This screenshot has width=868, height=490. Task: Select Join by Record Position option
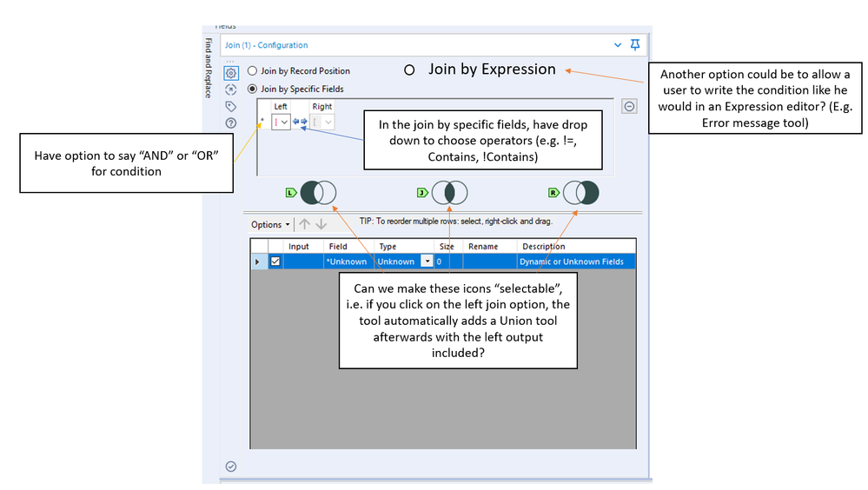click(x=299, y=71)
